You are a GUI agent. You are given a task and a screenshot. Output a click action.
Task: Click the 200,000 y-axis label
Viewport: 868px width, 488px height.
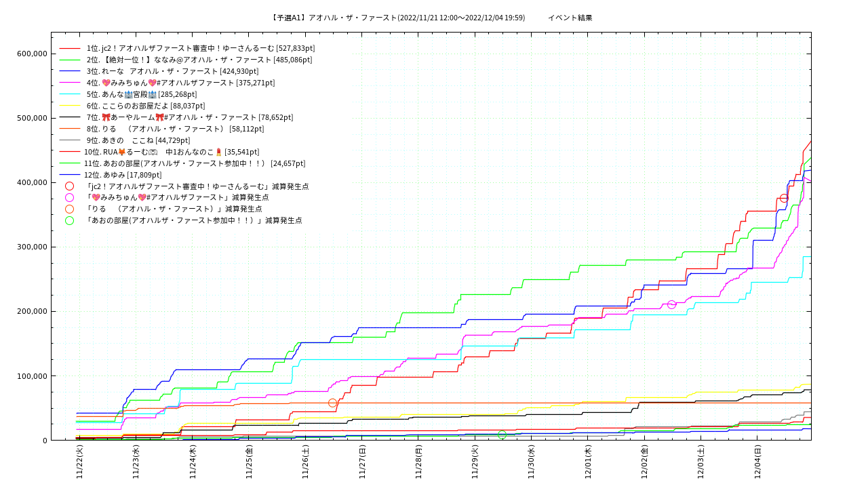coord(31,311)
